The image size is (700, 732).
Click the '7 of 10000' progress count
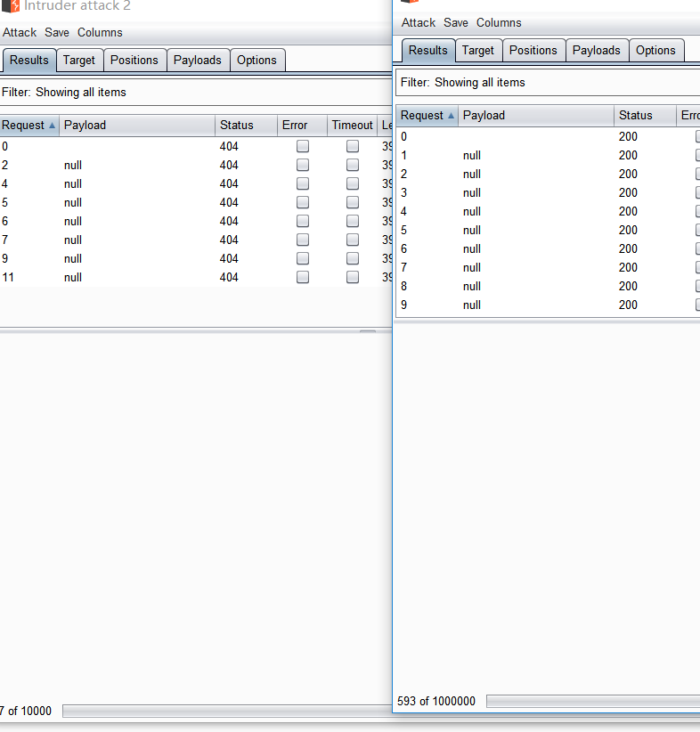[26, 711]
